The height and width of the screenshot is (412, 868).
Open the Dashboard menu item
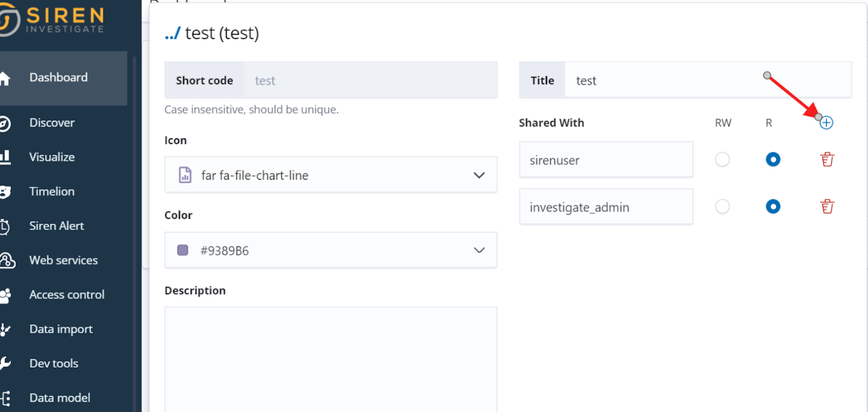tap(58, 78)
